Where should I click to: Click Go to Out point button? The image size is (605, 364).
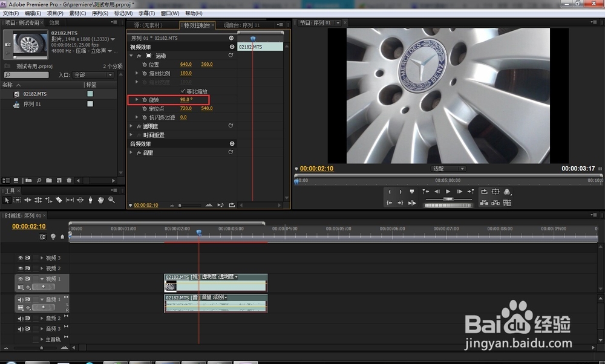coord(401,203)
